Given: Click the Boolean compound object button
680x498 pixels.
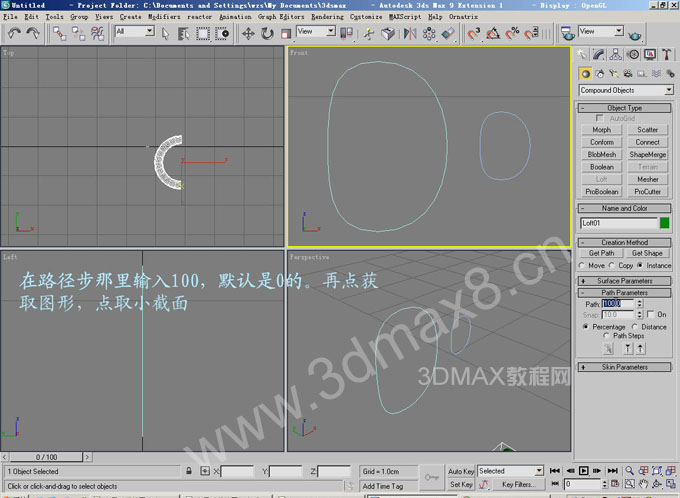Looking at the screenshot, I should pos(602,167).
